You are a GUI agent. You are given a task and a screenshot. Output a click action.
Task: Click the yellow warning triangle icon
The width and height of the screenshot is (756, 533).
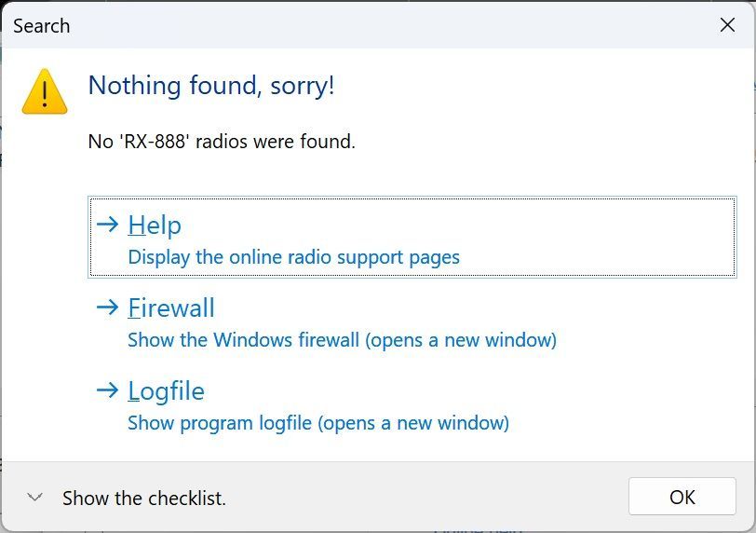point(45,91)
